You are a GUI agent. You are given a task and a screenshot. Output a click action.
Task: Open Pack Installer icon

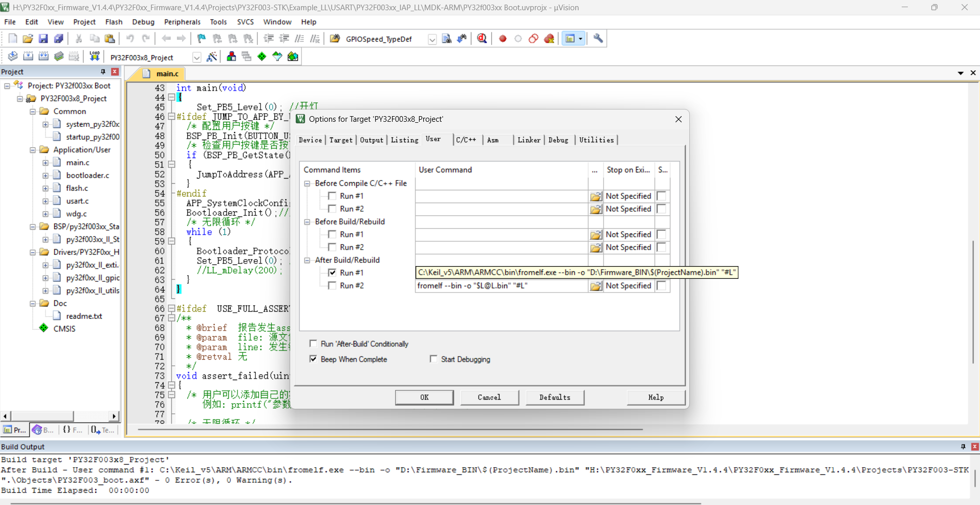pyautogui.click(x=293, y=56)
